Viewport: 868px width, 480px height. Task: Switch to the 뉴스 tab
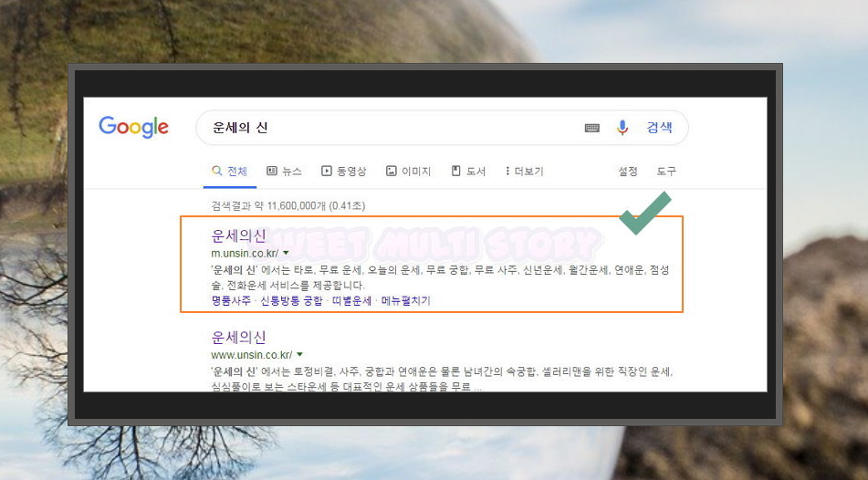[x=284, y=171]
